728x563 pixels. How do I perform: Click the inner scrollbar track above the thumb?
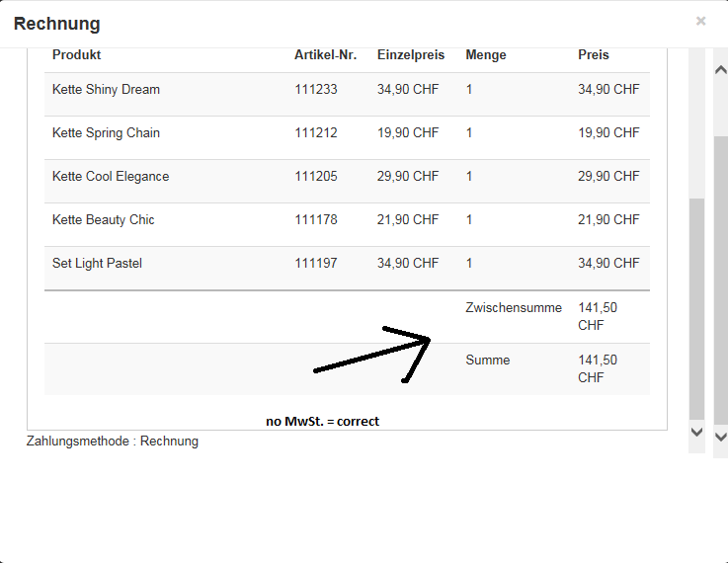tap(696, 128)
